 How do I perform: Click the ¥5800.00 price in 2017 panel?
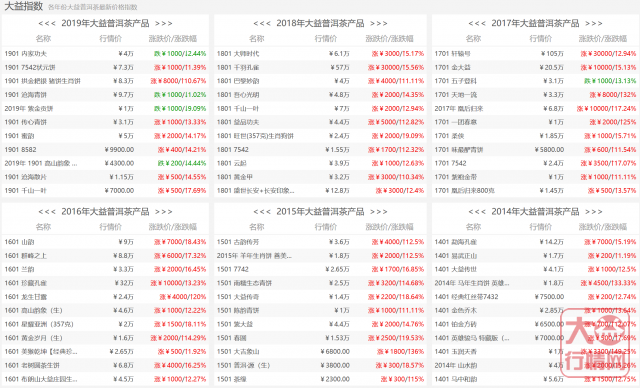click(x=549, y=150)
